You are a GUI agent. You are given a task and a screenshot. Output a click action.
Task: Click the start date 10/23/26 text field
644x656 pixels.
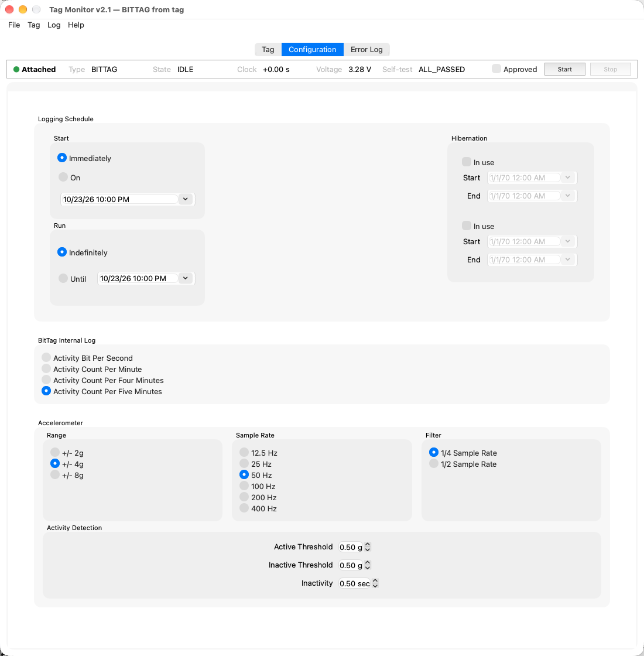click(x=119, y=200)
